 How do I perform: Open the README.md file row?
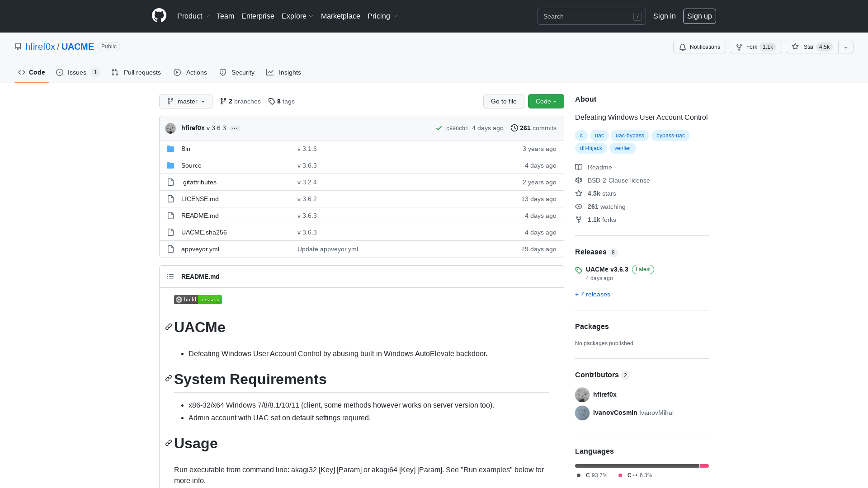[362, 216]
